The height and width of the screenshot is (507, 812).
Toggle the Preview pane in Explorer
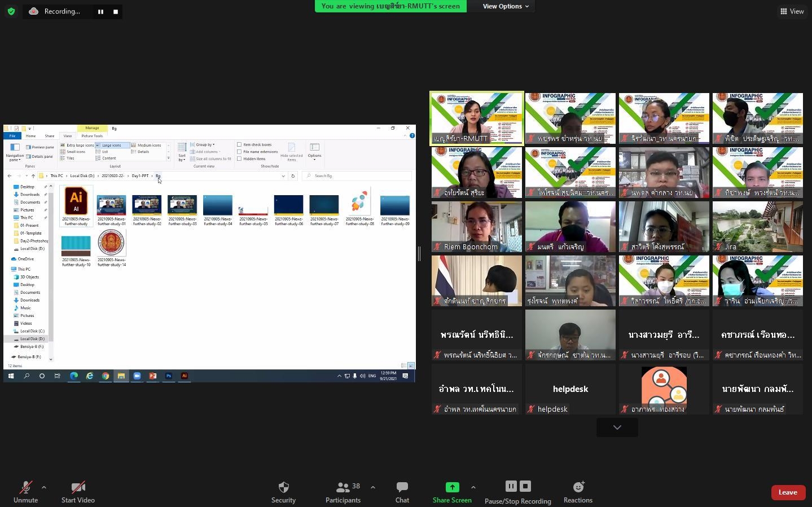39,147
